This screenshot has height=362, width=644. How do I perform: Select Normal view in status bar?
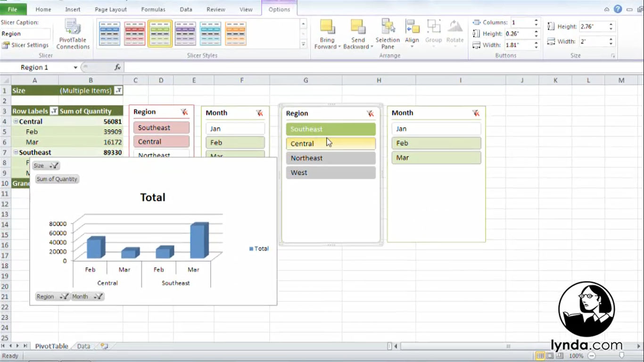[540, 356]
